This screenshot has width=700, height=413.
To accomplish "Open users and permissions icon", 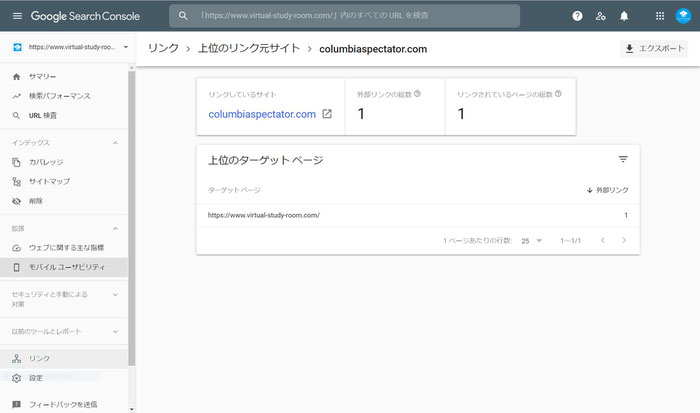I will click(x=600, y=16).
